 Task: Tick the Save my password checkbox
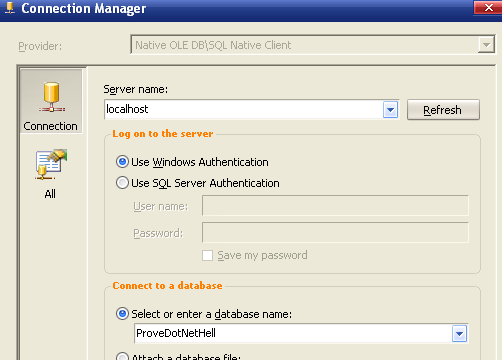[x=207, y=256]
